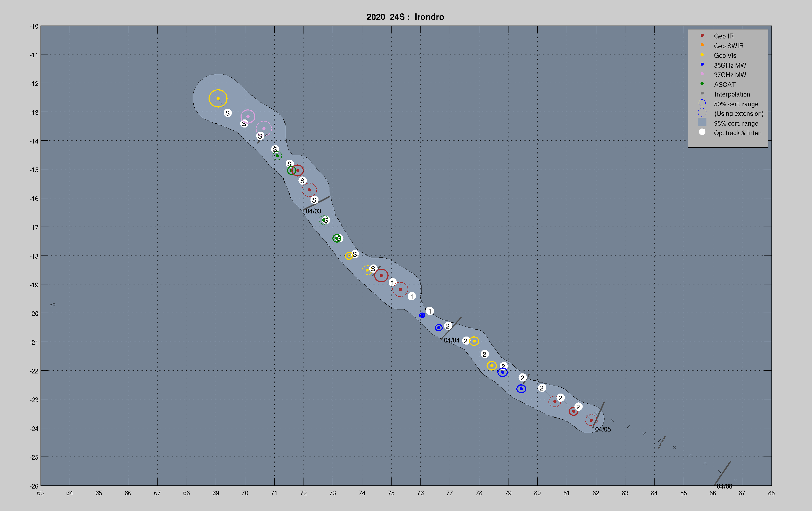This screenshot has width=812, height=511.
Task: Click the 04/04 date label
Action: pyautogui.click(x=451, y=340)
